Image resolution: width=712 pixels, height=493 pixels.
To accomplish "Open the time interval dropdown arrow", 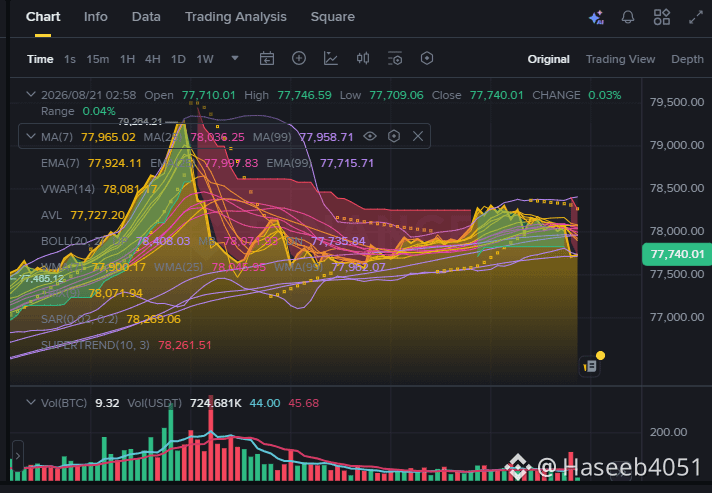I will pyautogui.click(x=235, y=59).
